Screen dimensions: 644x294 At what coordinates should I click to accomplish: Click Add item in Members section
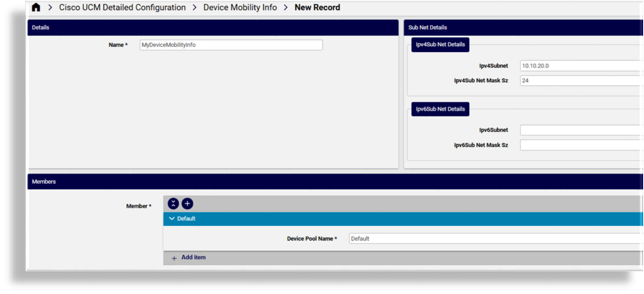click(x=193, y=257)
